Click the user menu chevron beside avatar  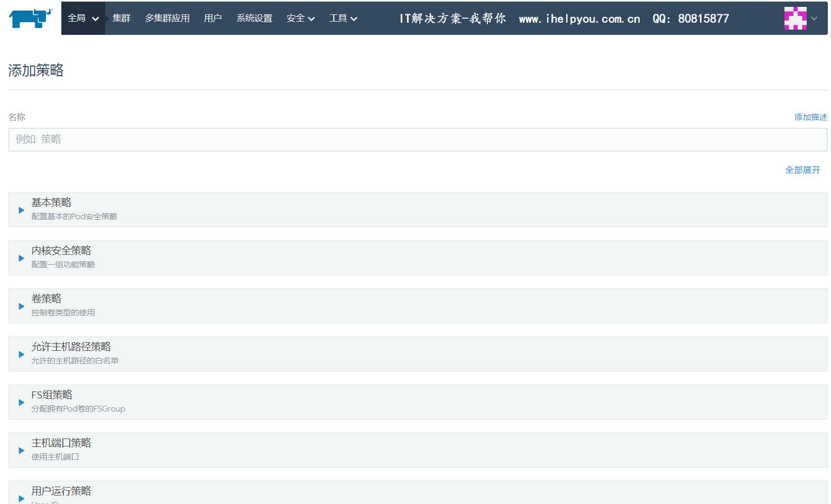pos(814,18)
